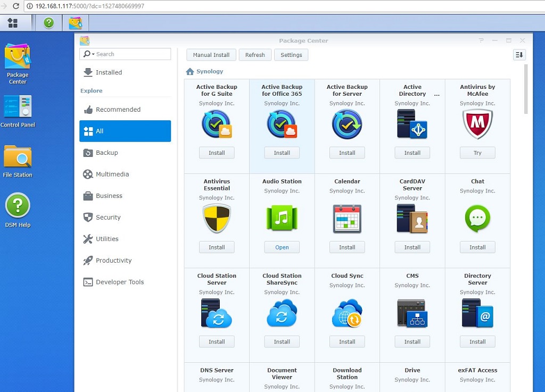The image size is (545, 392).
Task: Install Active Backup for Server
Action: 347,153
